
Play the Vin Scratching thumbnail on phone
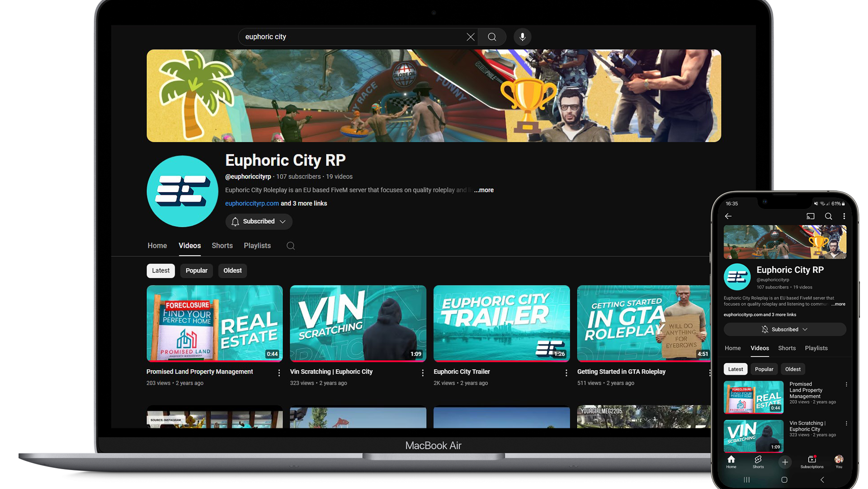pos(754,437)
